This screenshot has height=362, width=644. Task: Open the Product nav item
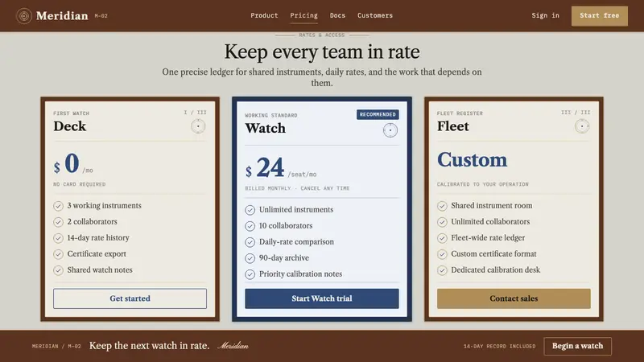coord(264,15)
